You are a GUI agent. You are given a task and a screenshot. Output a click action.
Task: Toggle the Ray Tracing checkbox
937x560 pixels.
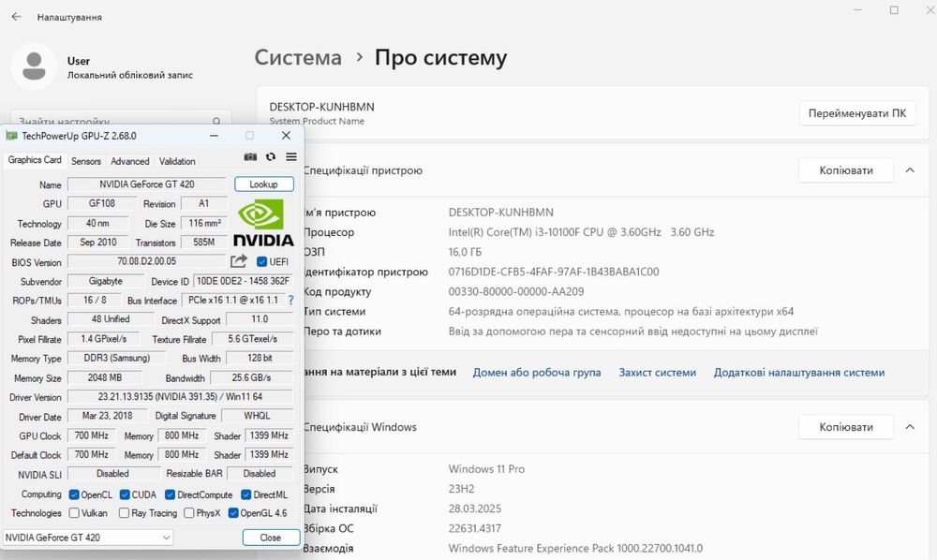coord(124,513)
